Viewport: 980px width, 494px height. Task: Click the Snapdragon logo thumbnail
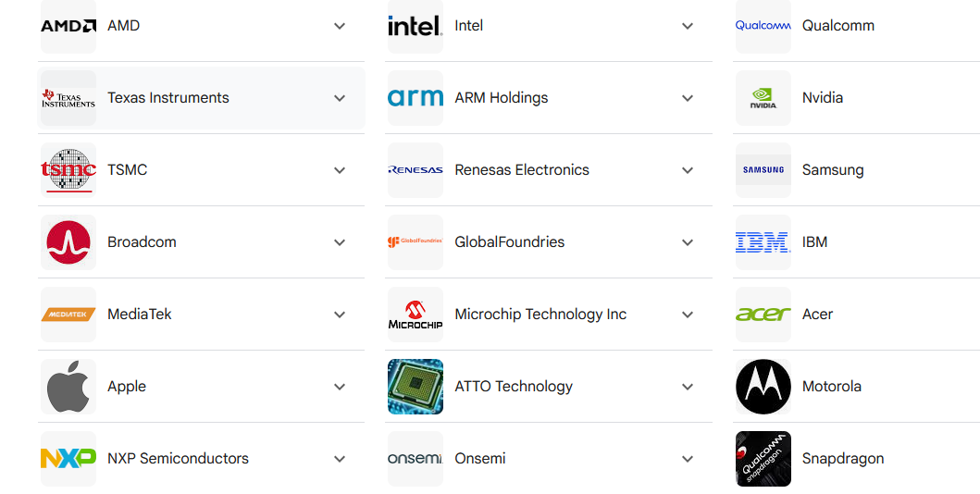[x=763, y=459]
